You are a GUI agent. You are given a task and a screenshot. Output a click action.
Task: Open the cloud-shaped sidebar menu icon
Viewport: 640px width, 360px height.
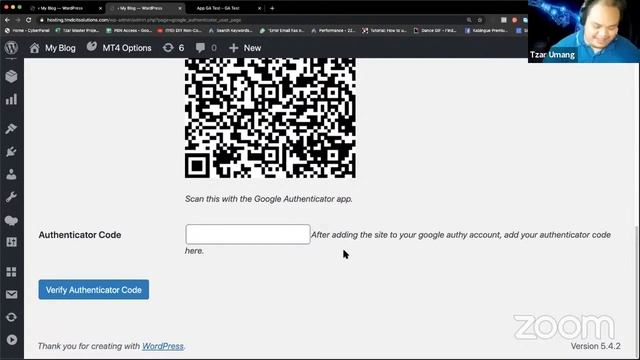point(11,220)
